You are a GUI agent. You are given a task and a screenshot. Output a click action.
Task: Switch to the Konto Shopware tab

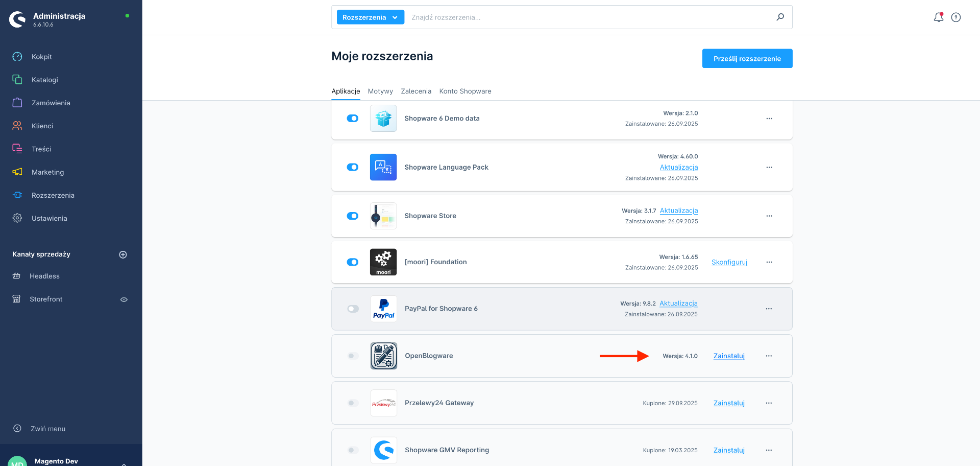[x=465, y=91]
